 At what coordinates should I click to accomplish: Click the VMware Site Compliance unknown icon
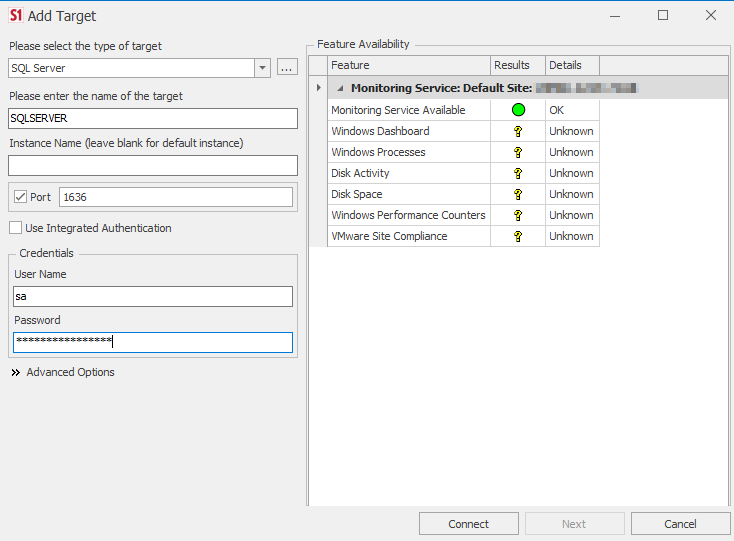coord(518,236)
